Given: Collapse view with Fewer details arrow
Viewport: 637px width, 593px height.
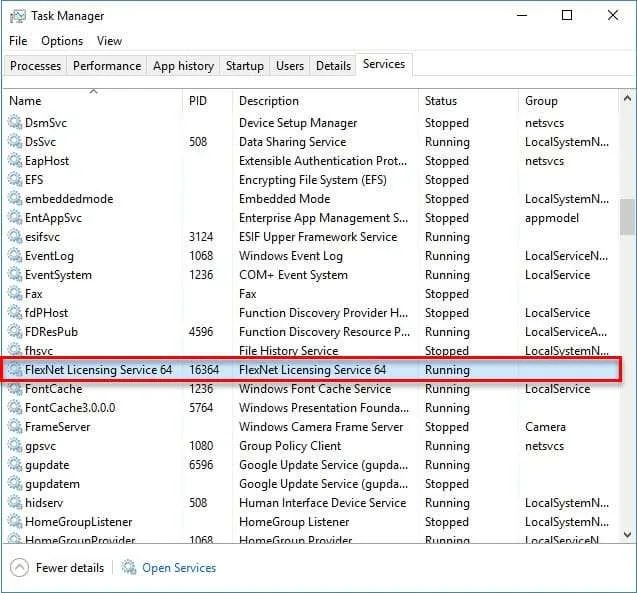Looking at the screenshot, I should [x=19, y=567].
